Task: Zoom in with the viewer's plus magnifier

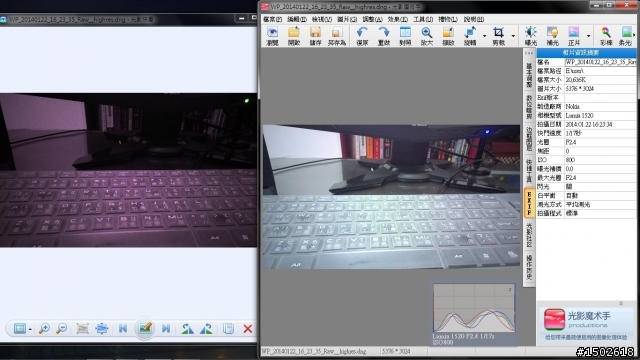Action: pyautogui.click(x=44, y=329)
